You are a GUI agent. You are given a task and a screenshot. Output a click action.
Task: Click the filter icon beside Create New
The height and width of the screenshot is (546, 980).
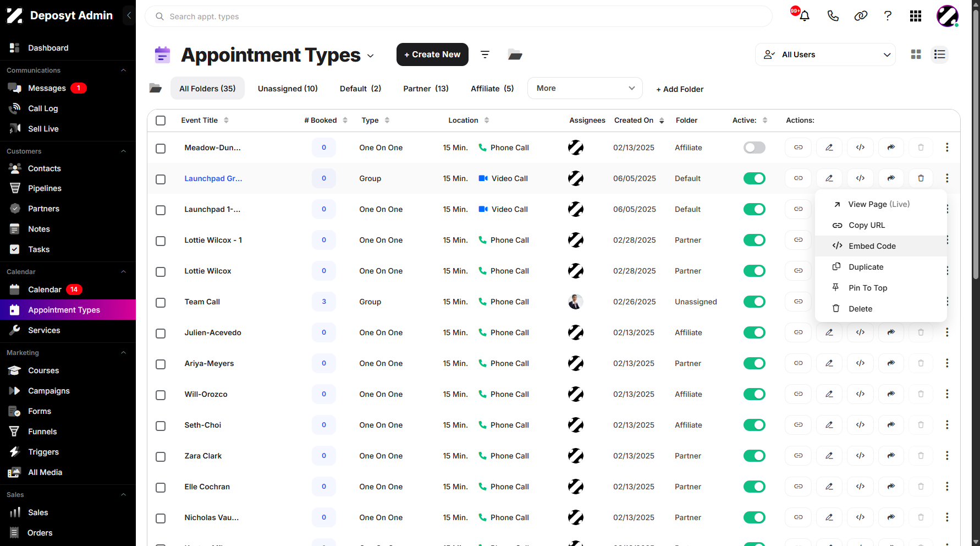click(485, 54)
